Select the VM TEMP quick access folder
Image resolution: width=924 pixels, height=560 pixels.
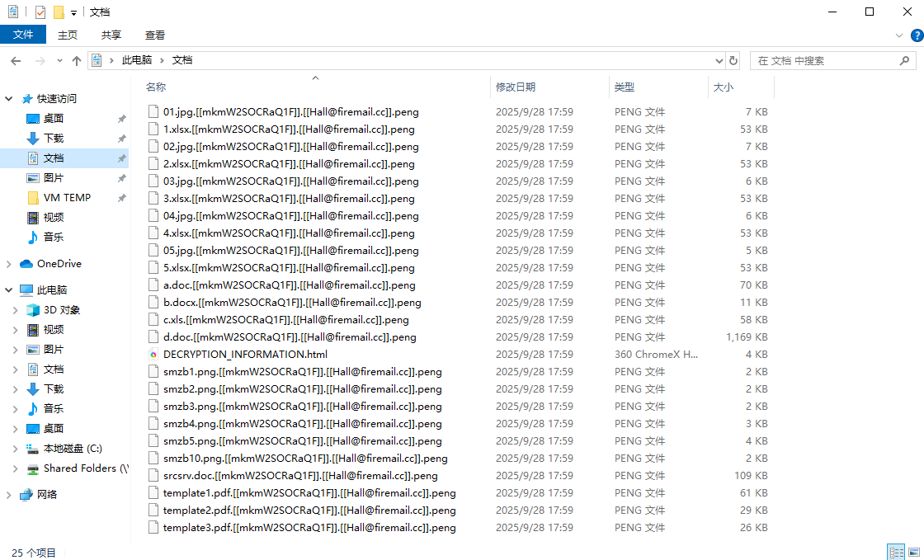[x=67, y=198]
